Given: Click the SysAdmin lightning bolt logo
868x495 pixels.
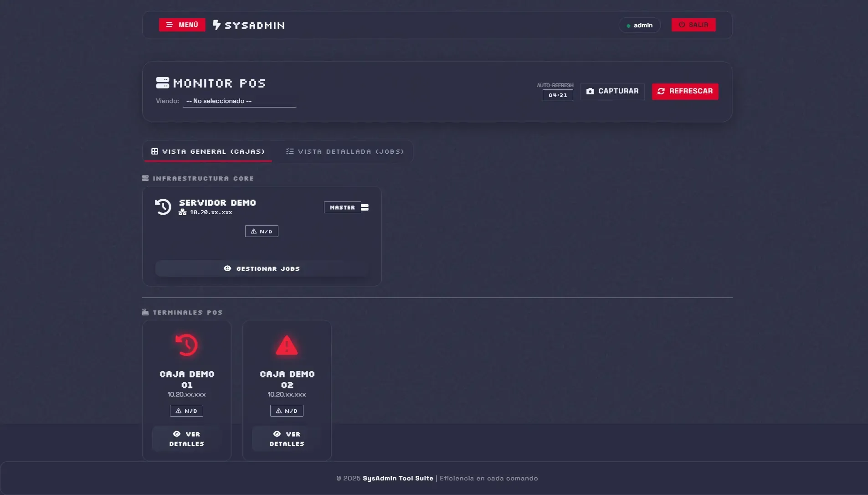Looking at the screenshot, I should (x=216, y=25).
